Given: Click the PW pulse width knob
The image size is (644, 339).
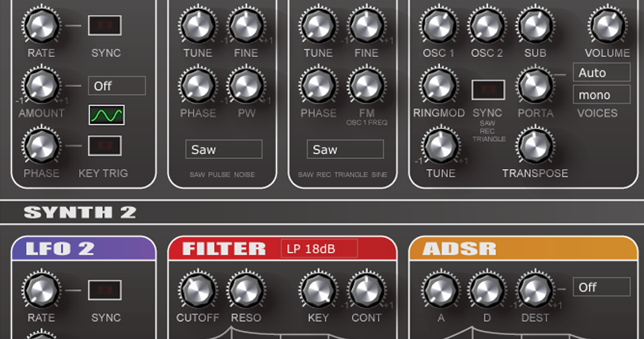Looking at the screenshot, I should 246,85.
